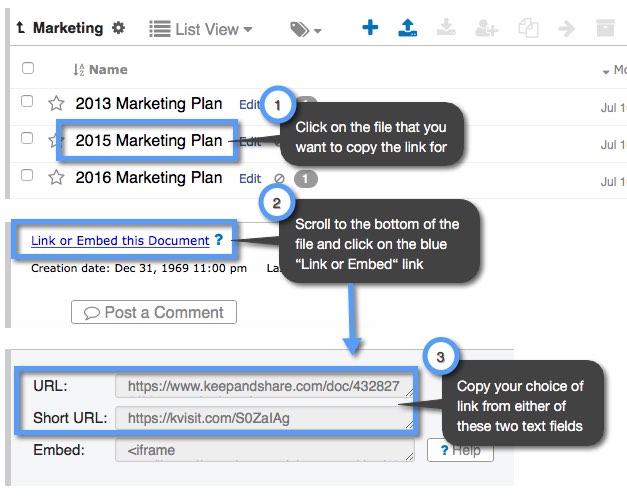Click the archive box icon
Screen dimensions: 627x496
tap(605, 28)
